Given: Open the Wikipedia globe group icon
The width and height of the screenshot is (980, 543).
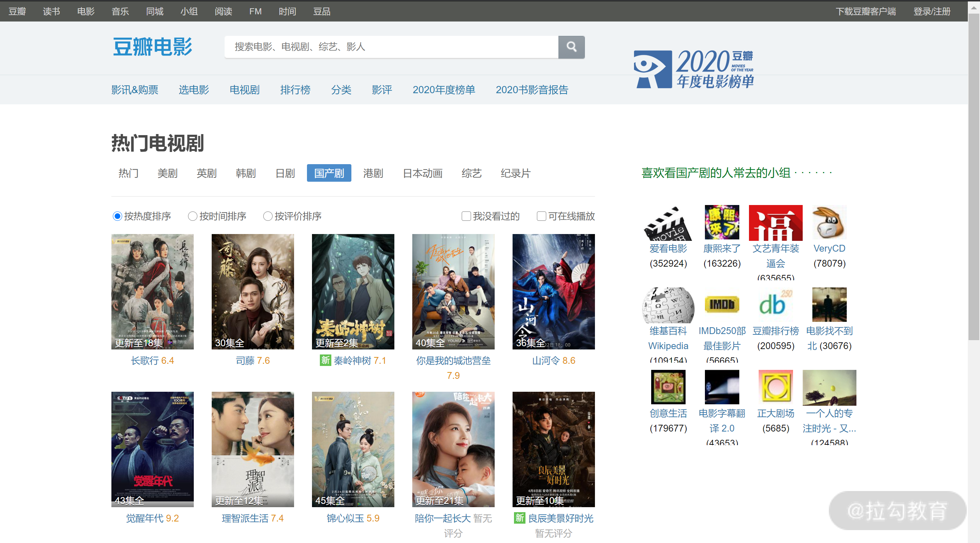Looking at the screenshot, I should tap(668, 305).
